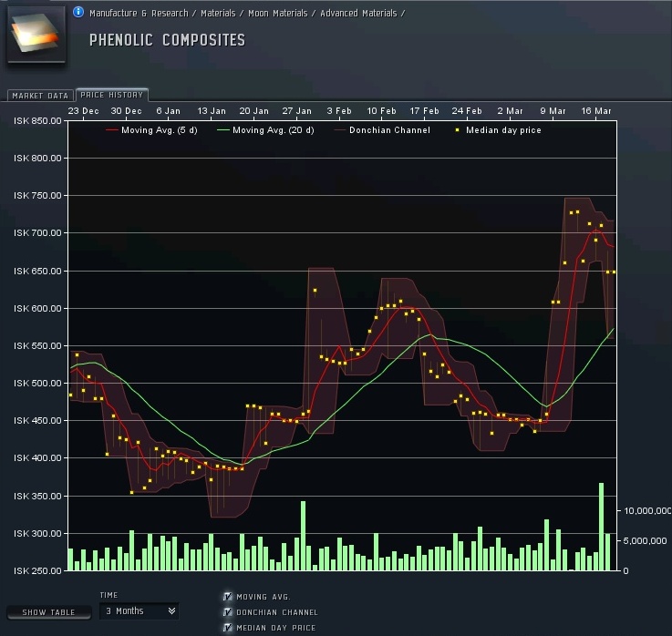Click the 10 Feb date axis label
Image resolution: width=672 pixels, height=636 pixels.
(381, 111)
